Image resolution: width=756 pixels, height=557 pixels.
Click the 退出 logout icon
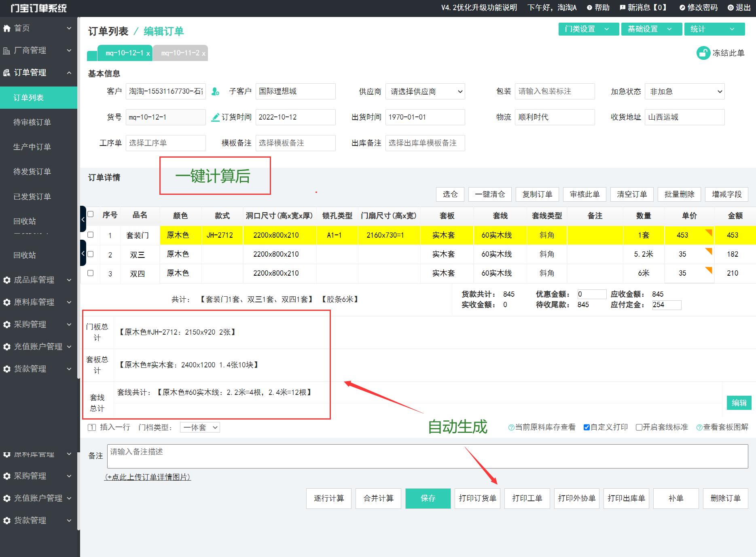[731, 8]
